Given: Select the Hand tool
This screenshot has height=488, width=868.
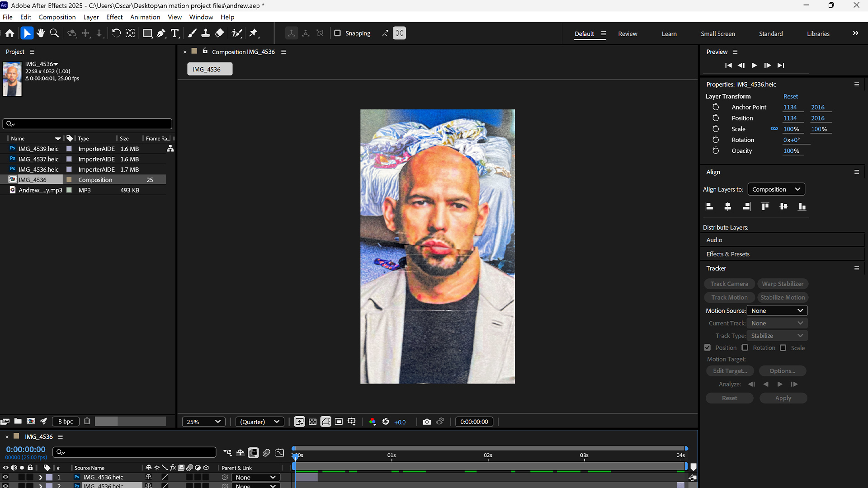Looking at the screenshot, I should point(41,33).
